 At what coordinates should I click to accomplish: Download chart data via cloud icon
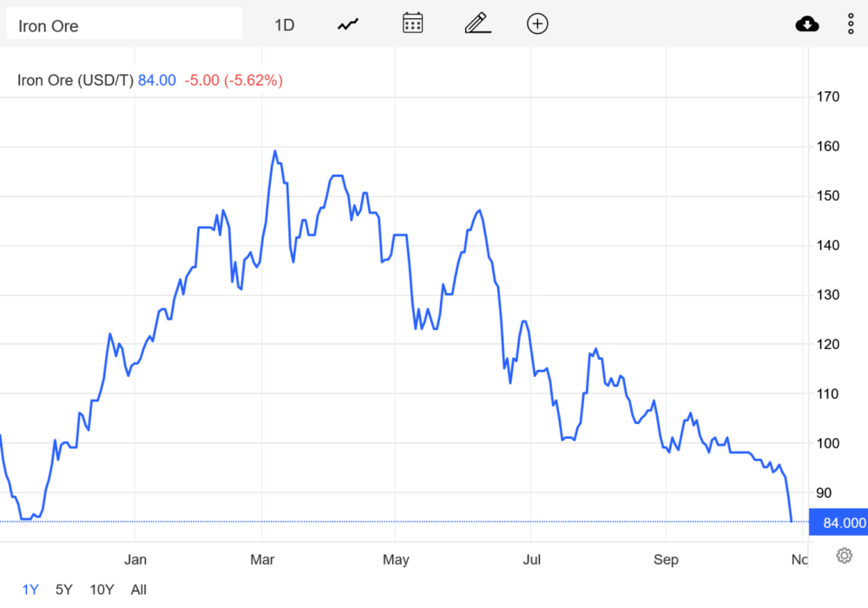[807, 23]
